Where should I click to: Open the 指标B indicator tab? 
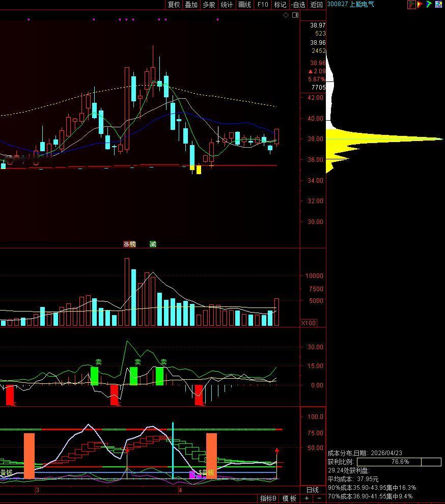(x=268, y=498)
